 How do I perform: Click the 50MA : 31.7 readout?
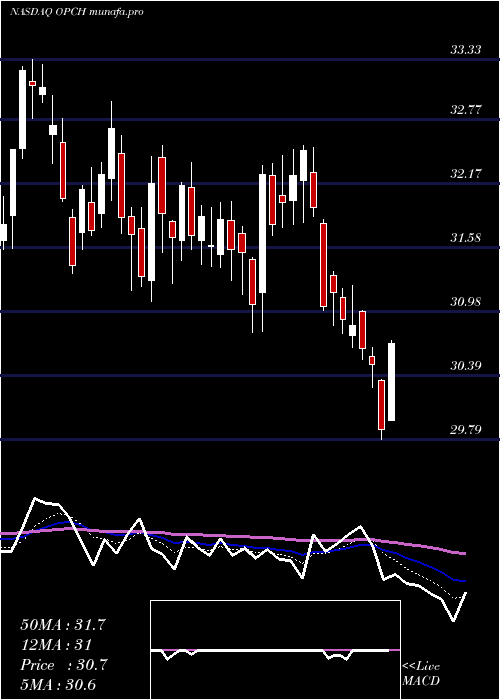click(x=63, y=625)
